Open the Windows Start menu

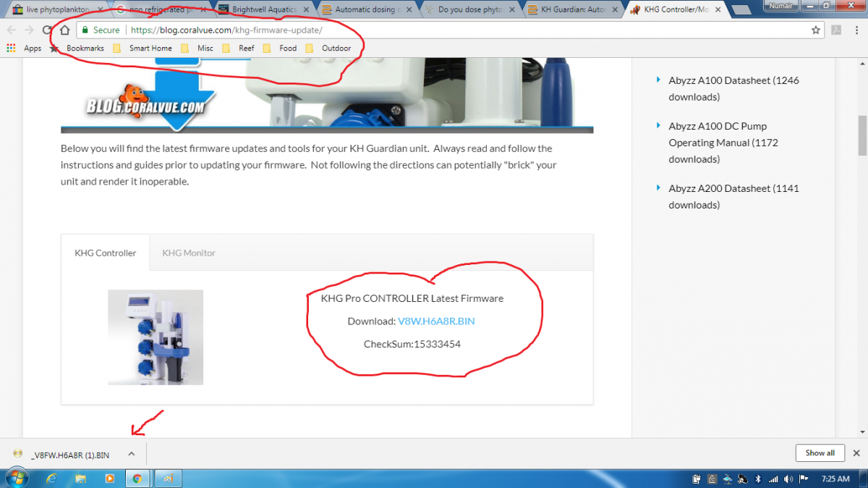(16, 478)
